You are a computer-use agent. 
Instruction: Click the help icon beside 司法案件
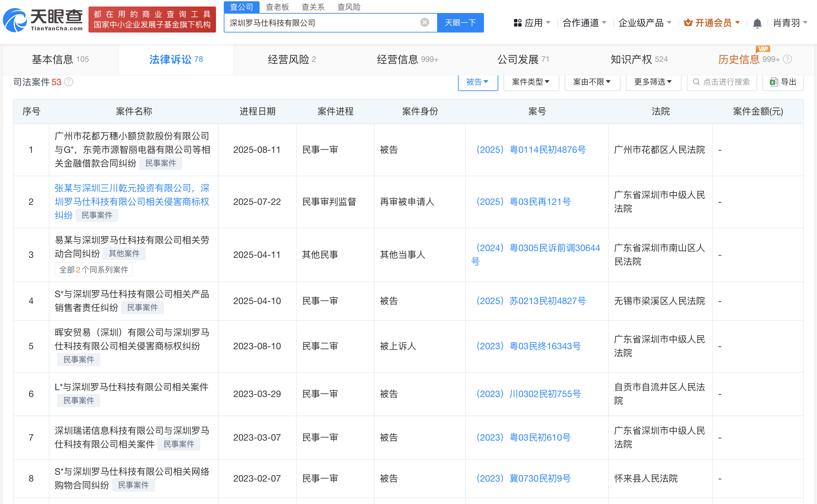69,82
